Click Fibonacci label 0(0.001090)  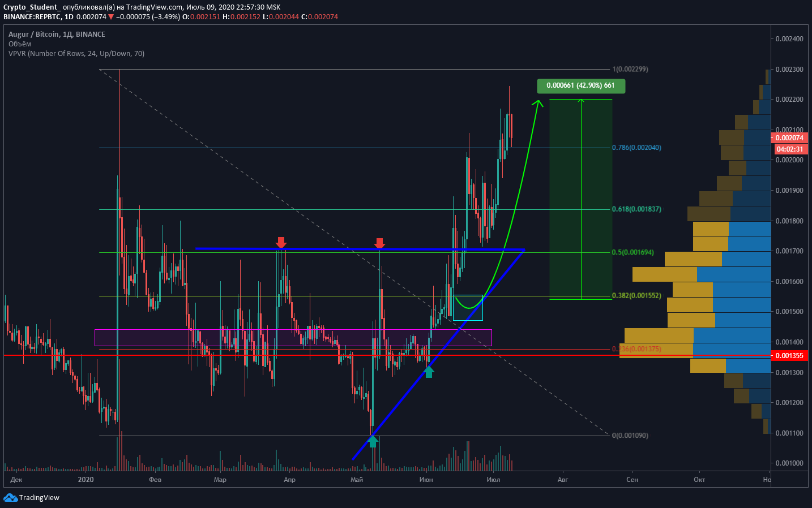pos(630,436)
